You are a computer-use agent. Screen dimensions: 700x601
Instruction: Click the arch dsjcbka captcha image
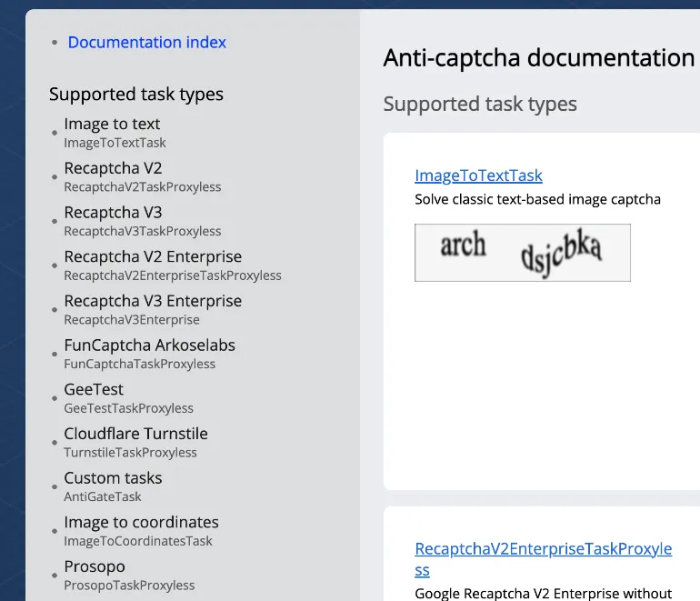click(x=523, y=253)
